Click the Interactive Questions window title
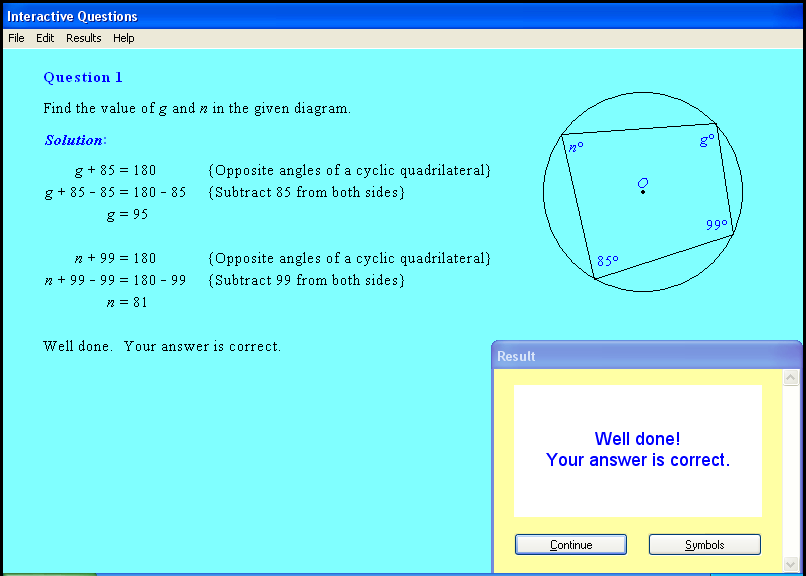Viewport: 806px width, 576px height. (72, 16)
